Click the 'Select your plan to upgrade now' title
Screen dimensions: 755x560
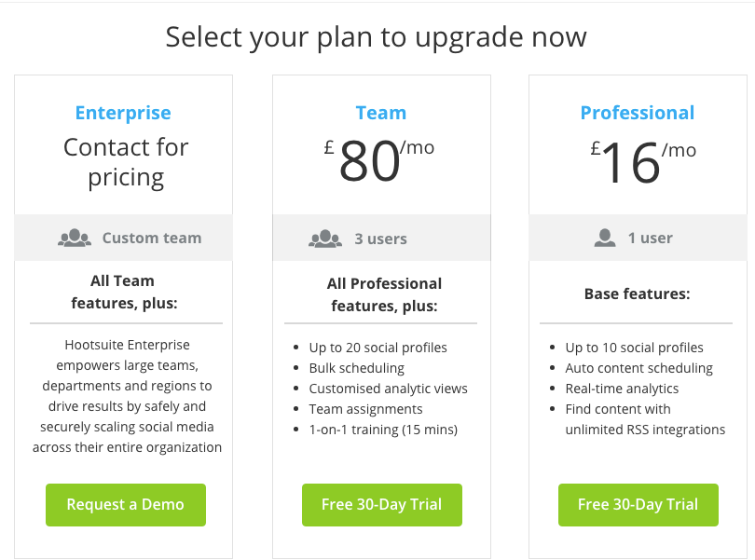(377, 37)
